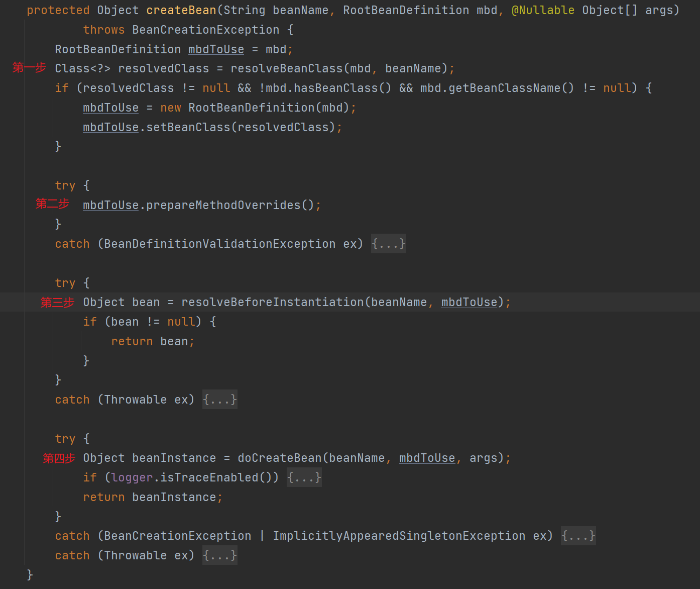Click BeanCreationException in the throws clause
Image resolution: width=700 pixels, height=589 pixels.
205,30
